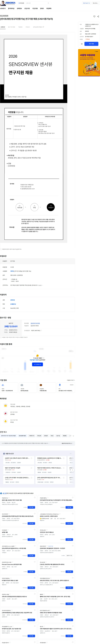Click 즉시 지원 button in sidebar
100x644 pixels.
pos(91,44)
